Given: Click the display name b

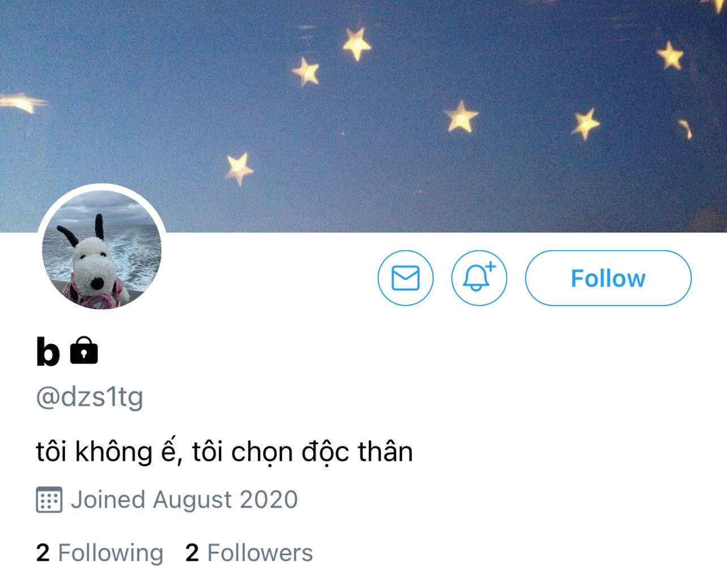Looking at the screenshot, I should [48, 351].
